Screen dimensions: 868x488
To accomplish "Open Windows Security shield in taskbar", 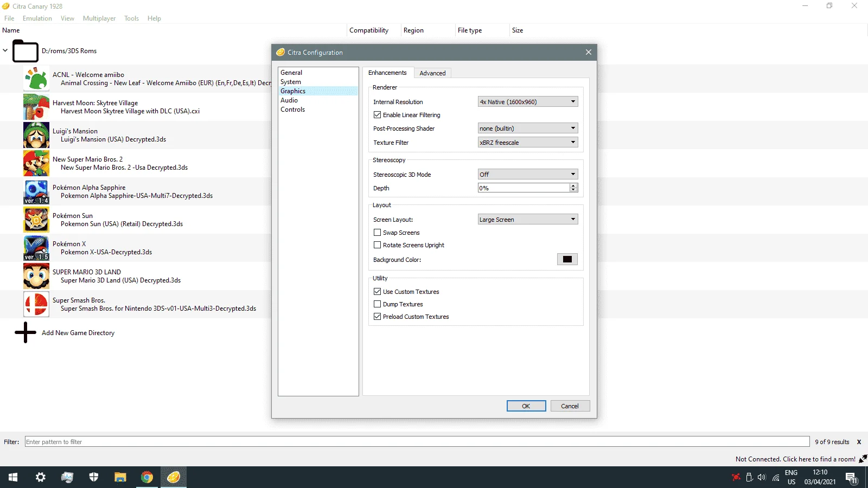I will point(94,477).
